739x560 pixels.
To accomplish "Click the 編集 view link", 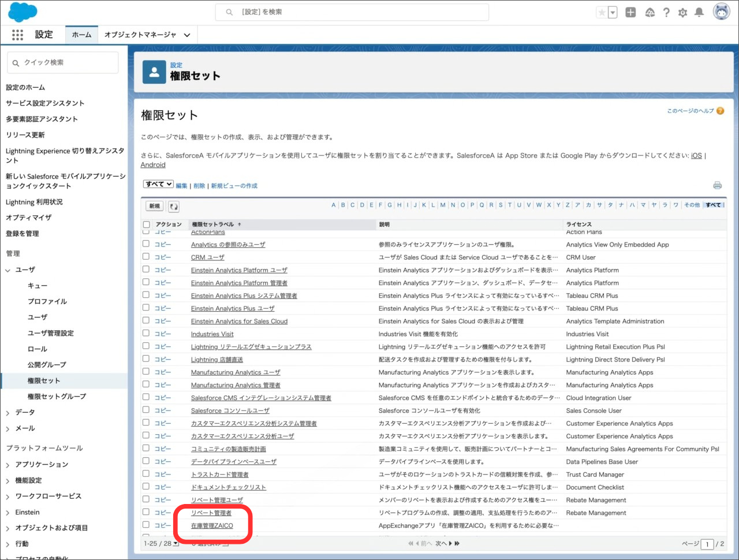I will (181, 186).
